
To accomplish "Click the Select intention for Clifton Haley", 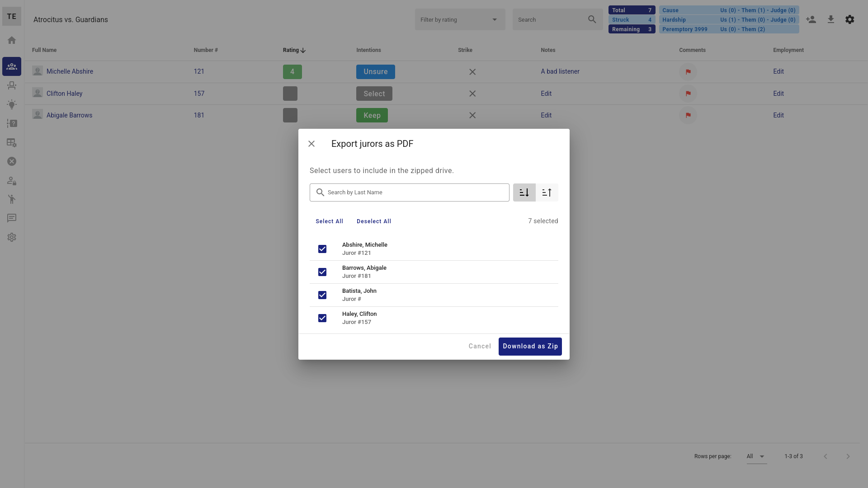I will pyautogui.click(x=374, y=94).
